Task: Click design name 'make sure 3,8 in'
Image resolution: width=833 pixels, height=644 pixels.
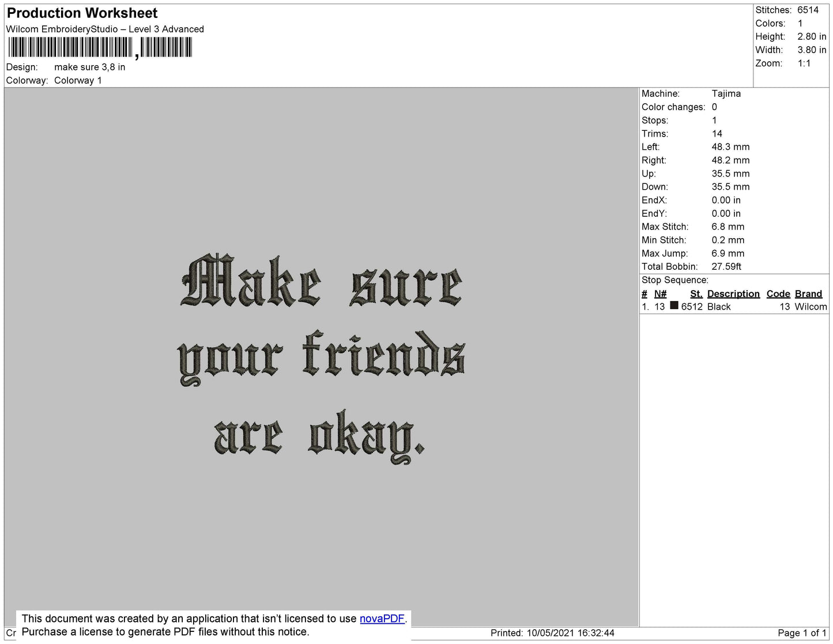Action: (x=90, y=67)
